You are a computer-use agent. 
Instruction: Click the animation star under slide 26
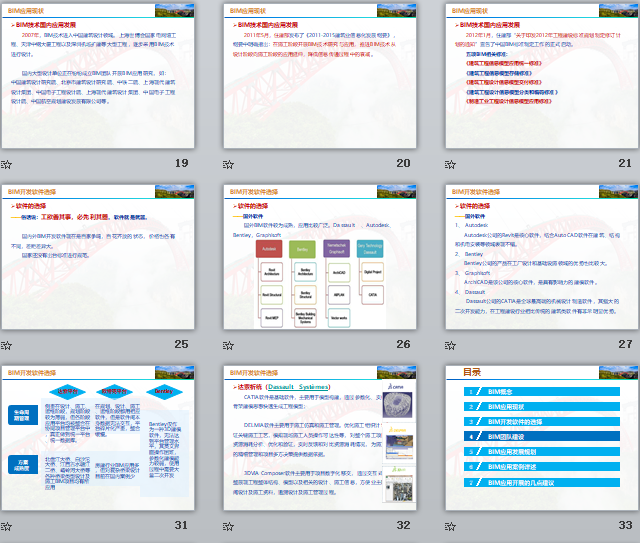pyautogui.click(x=229, y=345)
